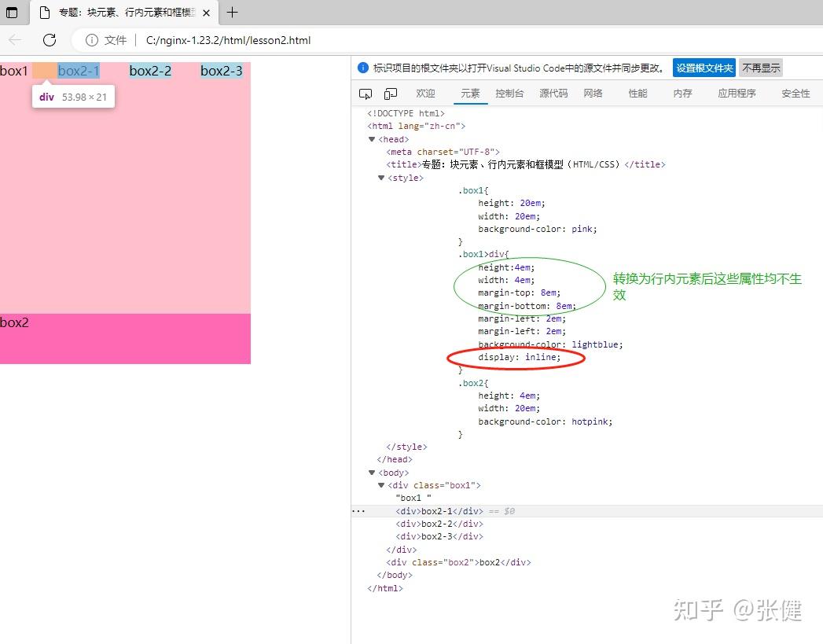The image size is (823, 644).
Task: Collapse the div class box1 node
Action: pos(381,485)
